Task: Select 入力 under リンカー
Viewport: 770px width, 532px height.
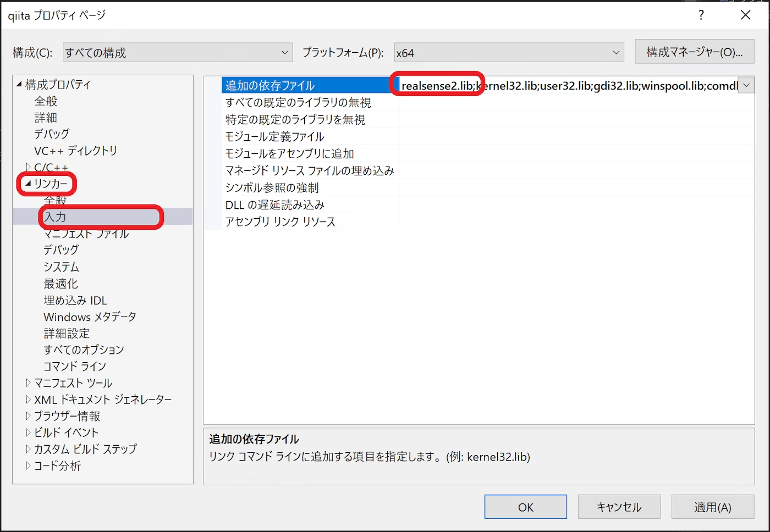Action: 55,217
